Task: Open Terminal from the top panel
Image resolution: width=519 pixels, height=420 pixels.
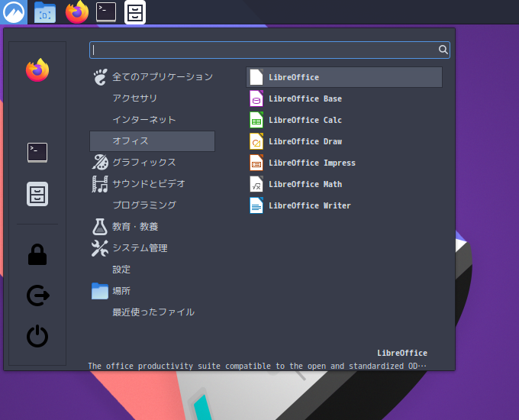Action: pos(106,12)
